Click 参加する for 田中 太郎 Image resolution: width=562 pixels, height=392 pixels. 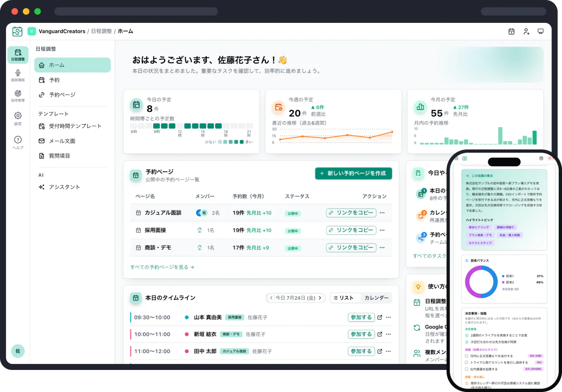(361, 351)
